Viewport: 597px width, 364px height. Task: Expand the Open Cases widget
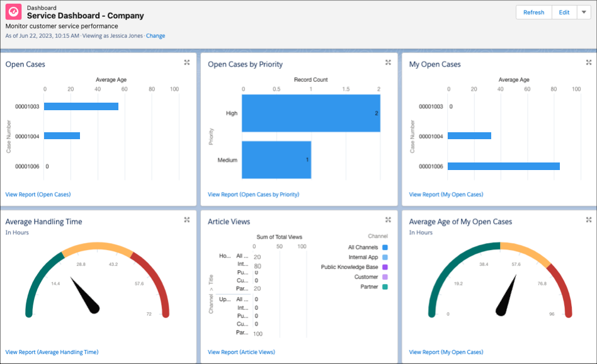tap(186, 62)
